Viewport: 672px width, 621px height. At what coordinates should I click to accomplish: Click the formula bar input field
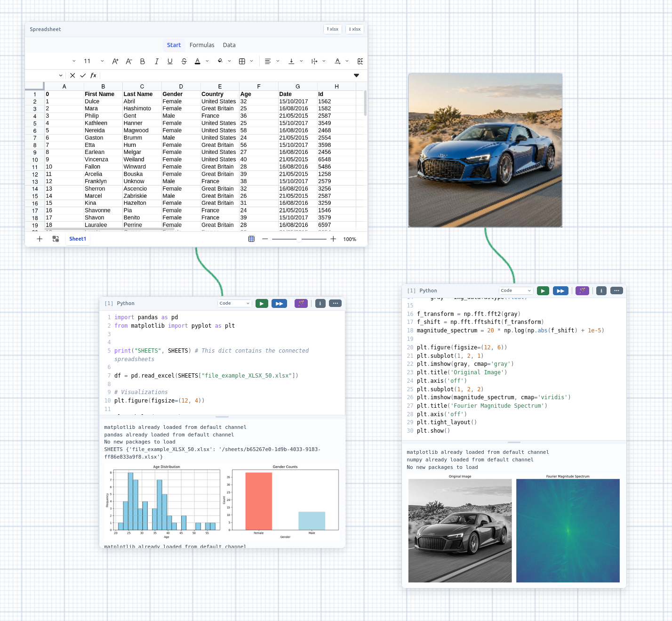click(226, 75)
